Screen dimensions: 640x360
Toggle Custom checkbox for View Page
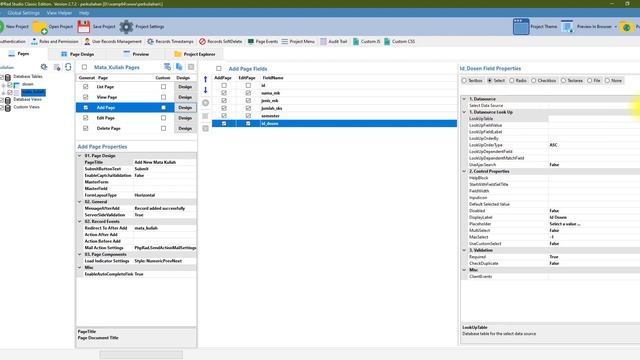163,97
